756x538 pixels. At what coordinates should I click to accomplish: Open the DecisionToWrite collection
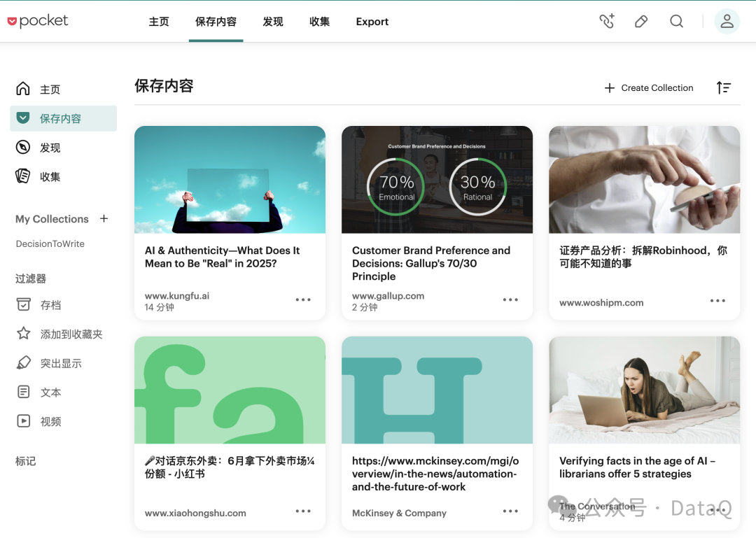click(x=50, y=244)
